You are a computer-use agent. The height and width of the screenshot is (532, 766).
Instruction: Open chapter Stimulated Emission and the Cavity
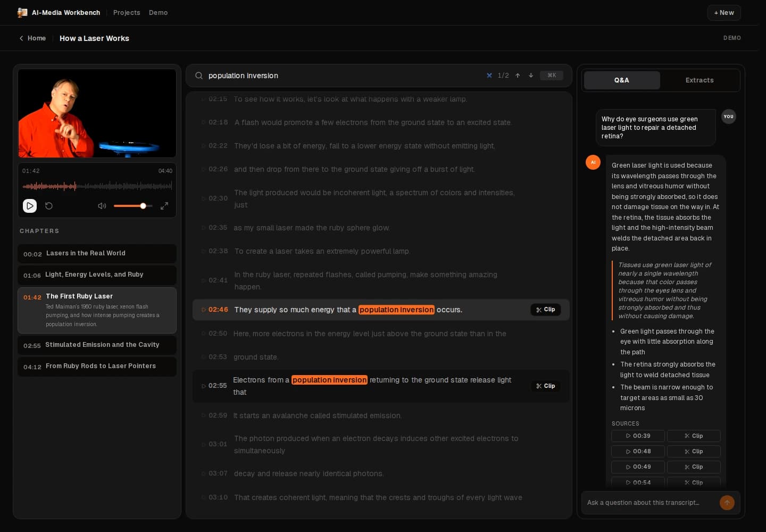97,345
